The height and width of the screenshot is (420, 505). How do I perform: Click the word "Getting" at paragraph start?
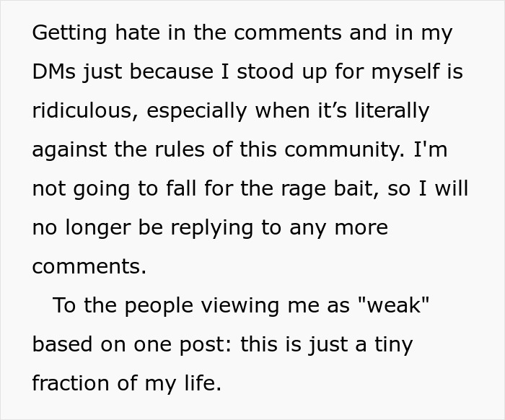pyautogui.click(x=69, y=33)
